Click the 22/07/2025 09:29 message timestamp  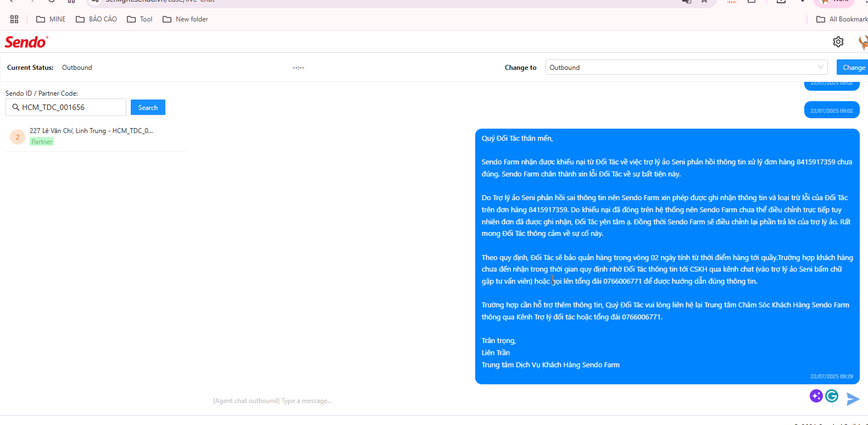point(831,377)
